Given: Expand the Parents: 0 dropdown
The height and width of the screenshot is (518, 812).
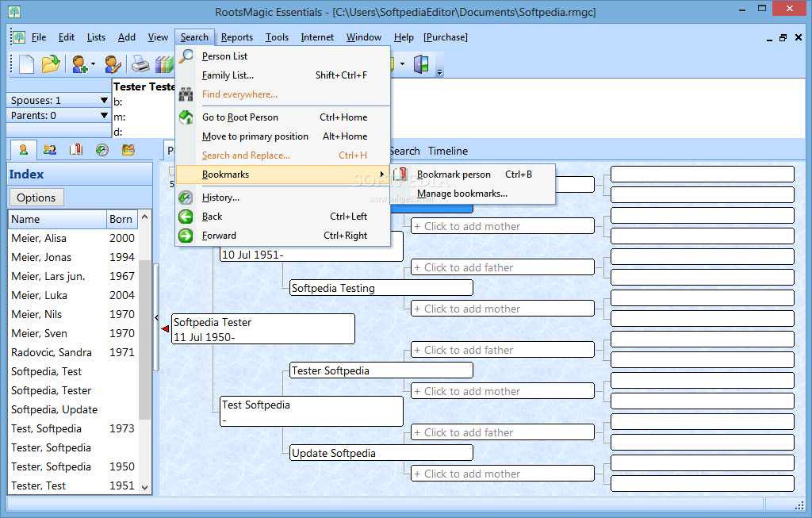Looking at the screenshot, I should (104, 115).
